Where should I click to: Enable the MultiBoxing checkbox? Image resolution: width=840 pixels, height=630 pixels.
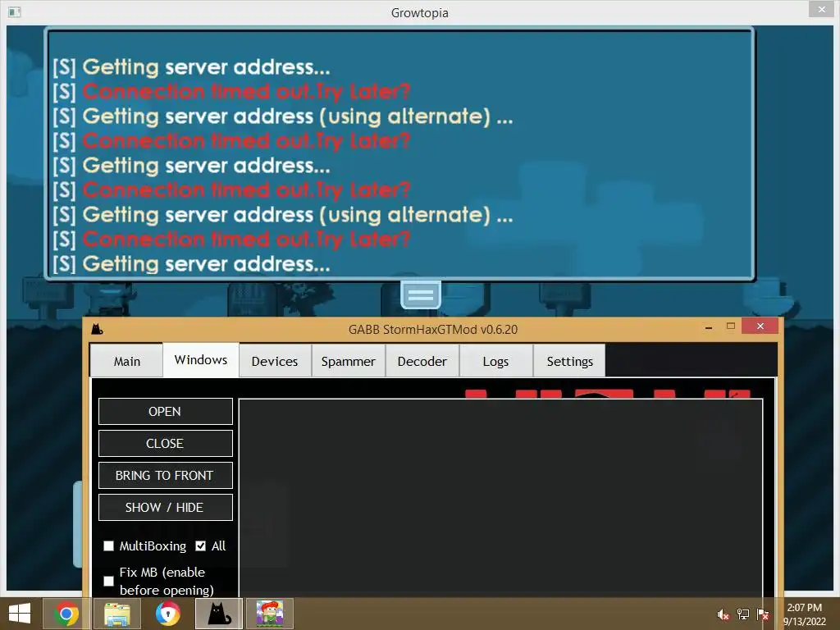[109, 546]
